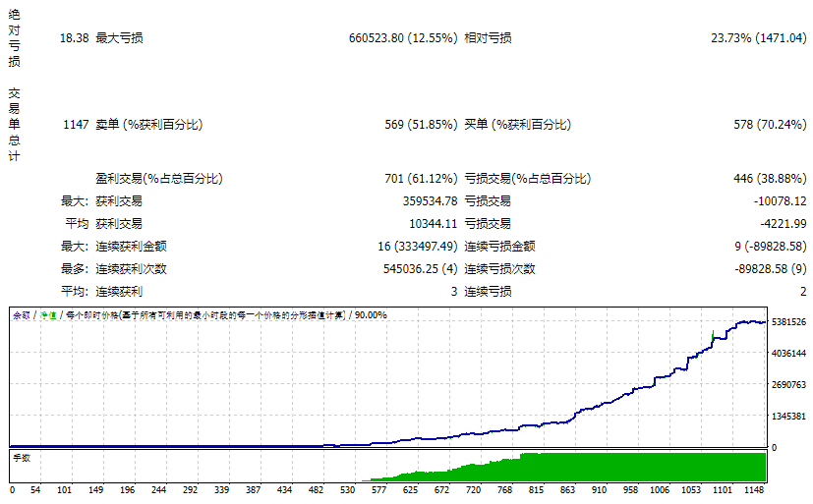Click the x-axis label 244

[x=158, y=490]
